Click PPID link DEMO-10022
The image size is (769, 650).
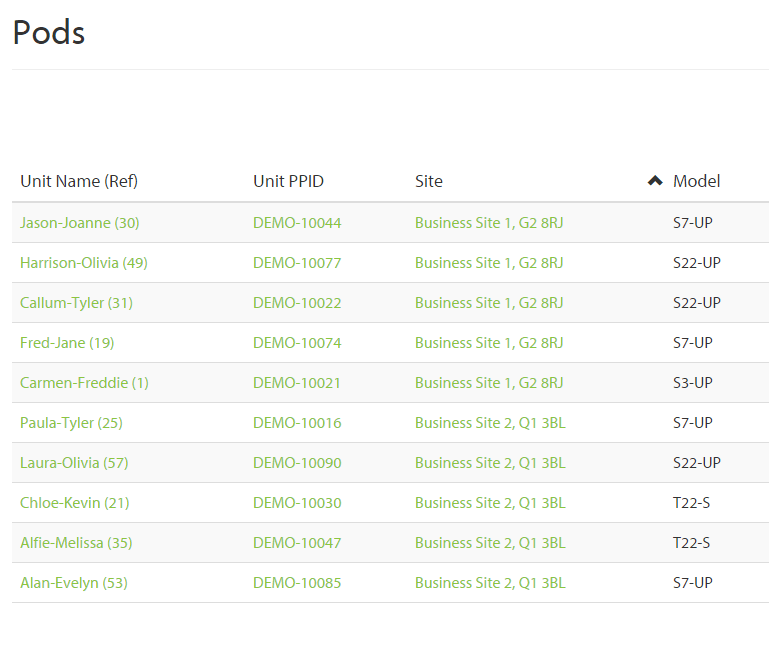[x=297, y=303]
